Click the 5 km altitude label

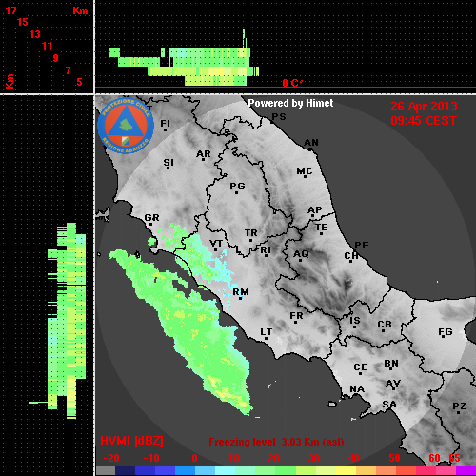[x=79, y=82]
